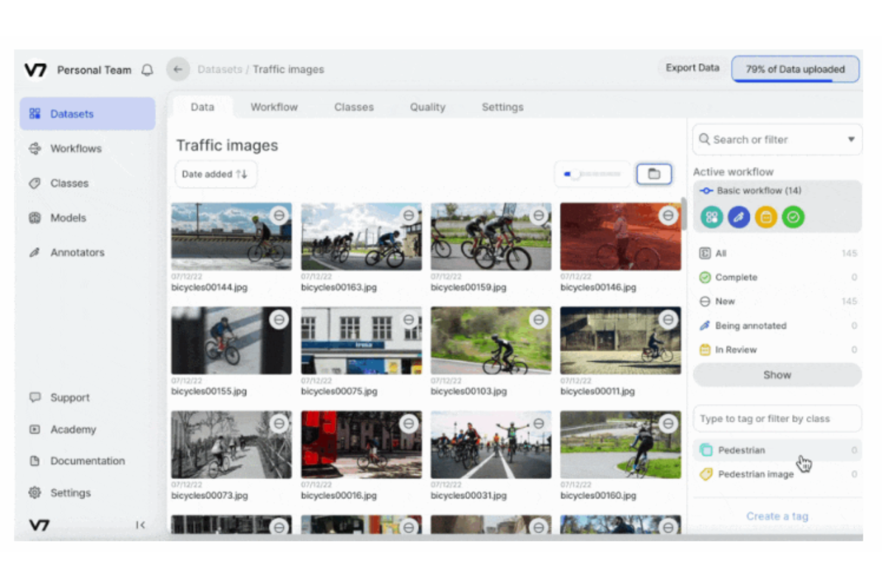This screenshot has height=588, width=882.
Task: Click the Create a tag link
Action: [777, 516]
